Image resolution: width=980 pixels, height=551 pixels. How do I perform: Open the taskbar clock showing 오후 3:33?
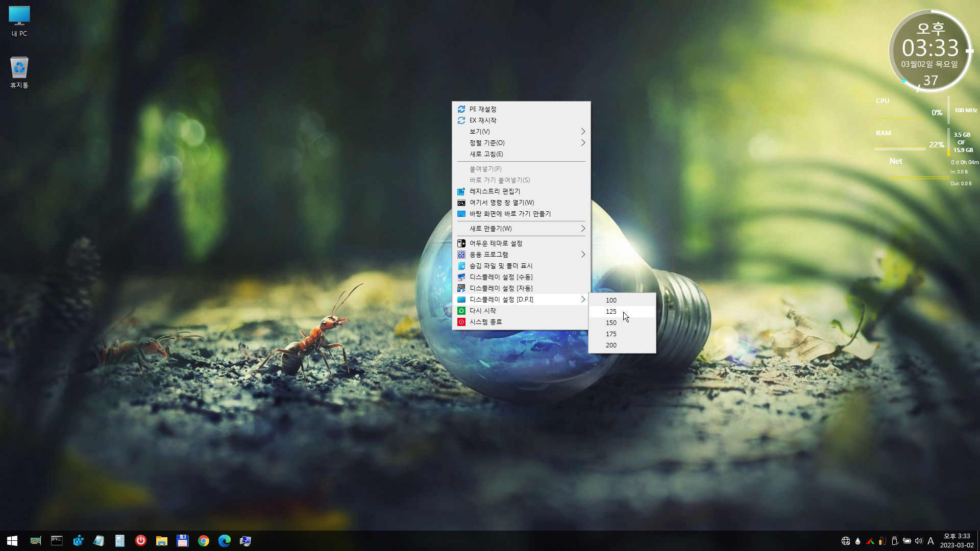point(957,541)
